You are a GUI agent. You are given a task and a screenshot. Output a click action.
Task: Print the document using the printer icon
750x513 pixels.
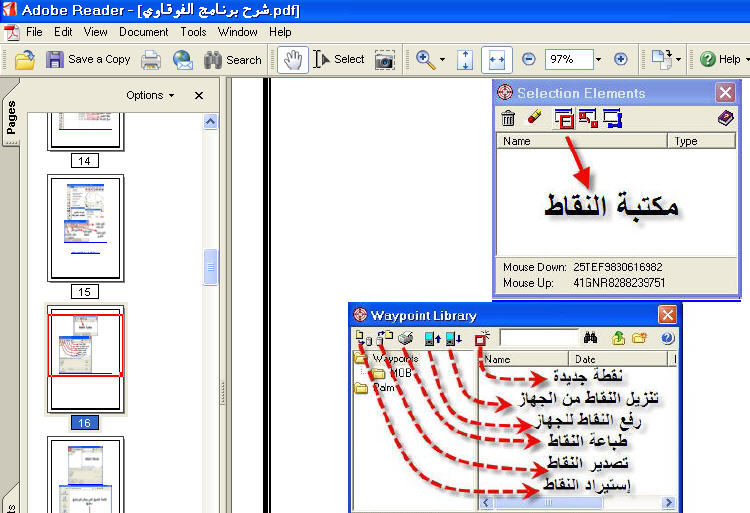pyautogui.click(x=150, y=60)
